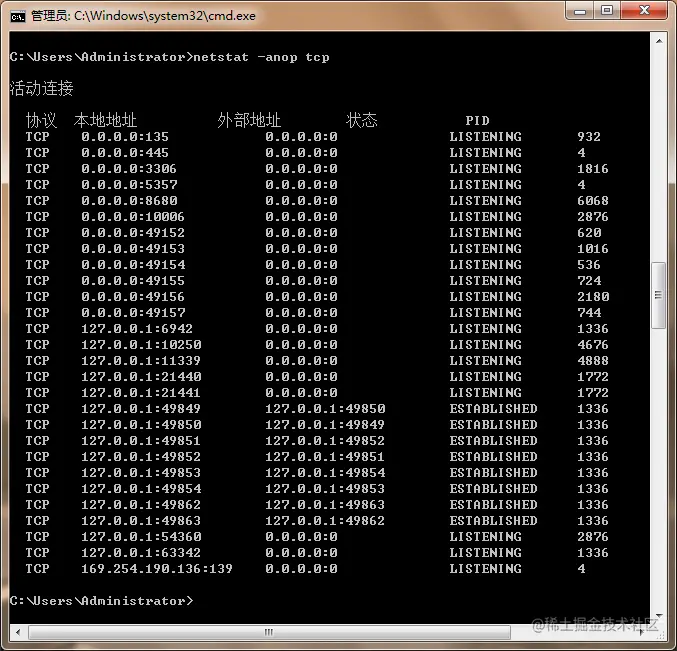Click local address 0.0.0.0:8680
The height and width of the screenshot is (651, 677).
pyautogui.click(x=129, y=201)
